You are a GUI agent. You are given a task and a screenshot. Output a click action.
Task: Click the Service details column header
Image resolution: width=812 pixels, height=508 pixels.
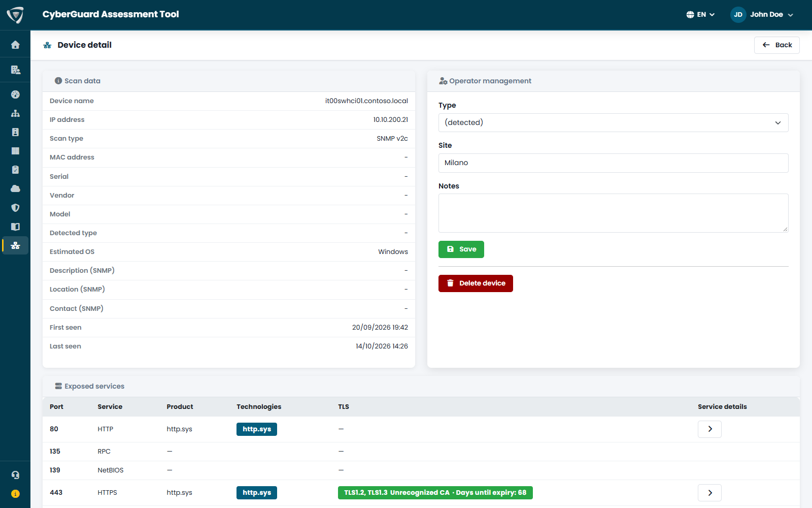pyautogui.click(x=722, y=407)
